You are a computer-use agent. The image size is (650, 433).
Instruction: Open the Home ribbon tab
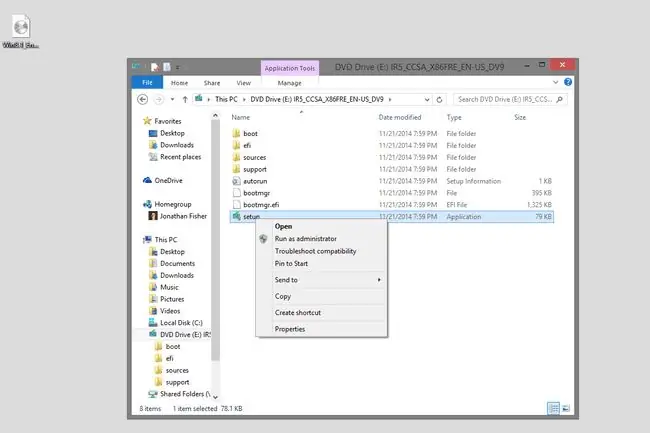coord(179,83)
